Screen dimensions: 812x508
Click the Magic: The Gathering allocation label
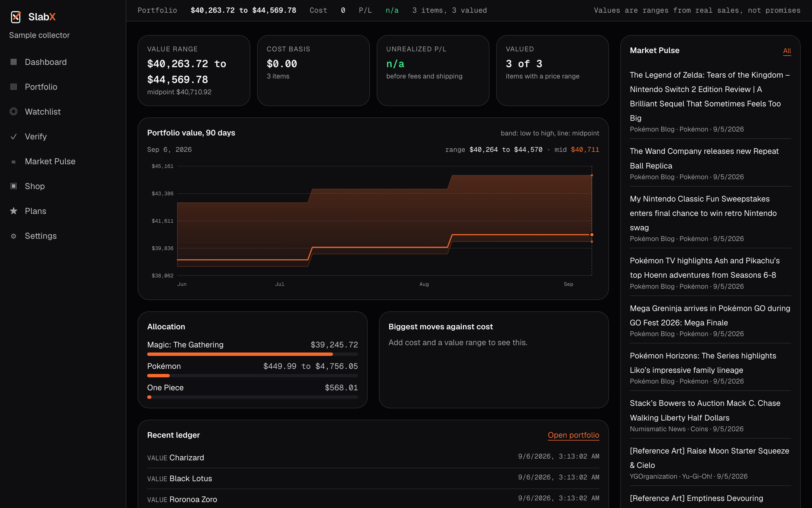point(185,345)
